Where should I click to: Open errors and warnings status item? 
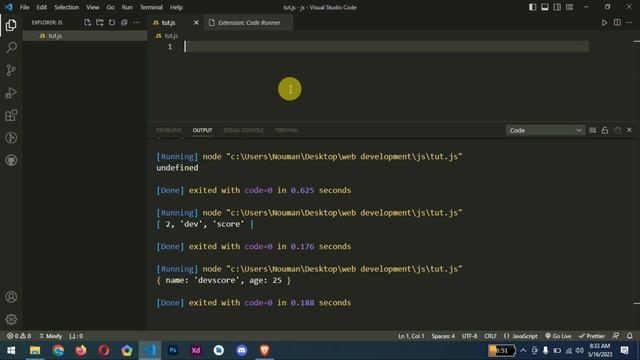[x=19, y=336]
